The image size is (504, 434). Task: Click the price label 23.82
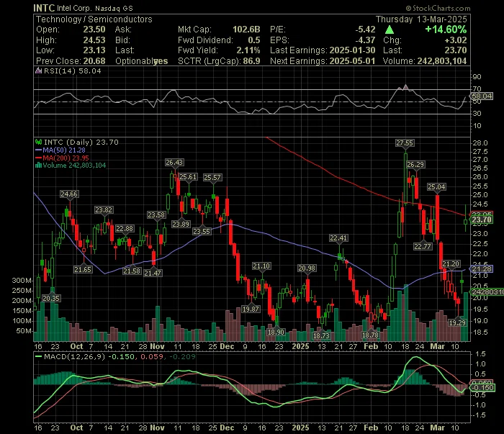104,210
